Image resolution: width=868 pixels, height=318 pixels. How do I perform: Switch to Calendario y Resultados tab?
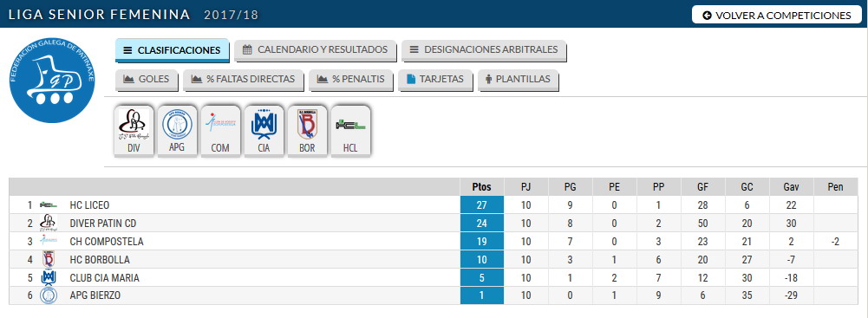tap(315, 49)
